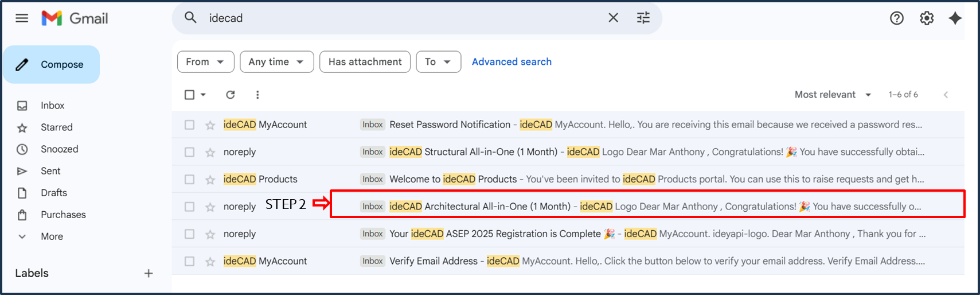The width and height of the screenshot is (980, 295).
Task: Open Sent folder label
Action: coord(50,171)
